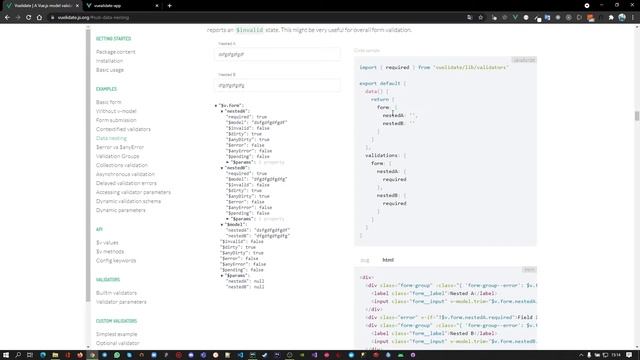This screenshot has width=640, height=360.
Task: Open the Without v-model example
Action: pos(116,111)
